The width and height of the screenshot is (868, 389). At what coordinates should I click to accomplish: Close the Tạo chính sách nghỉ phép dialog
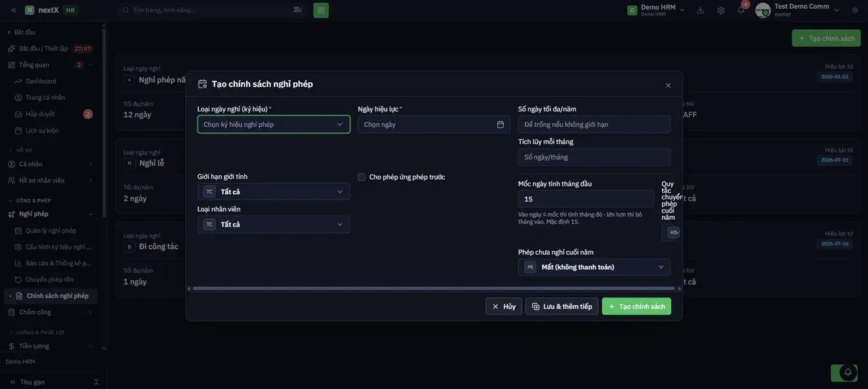668,86
